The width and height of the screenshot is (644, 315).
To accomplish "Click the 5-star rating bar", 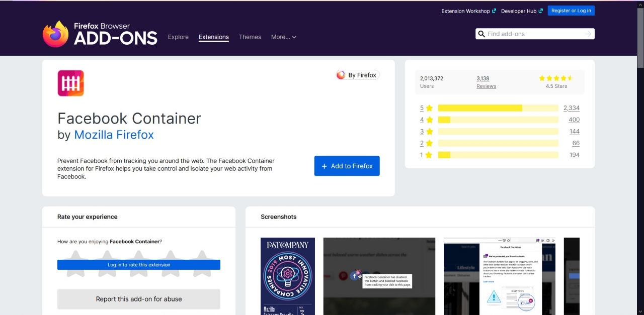I will [498, 108].
